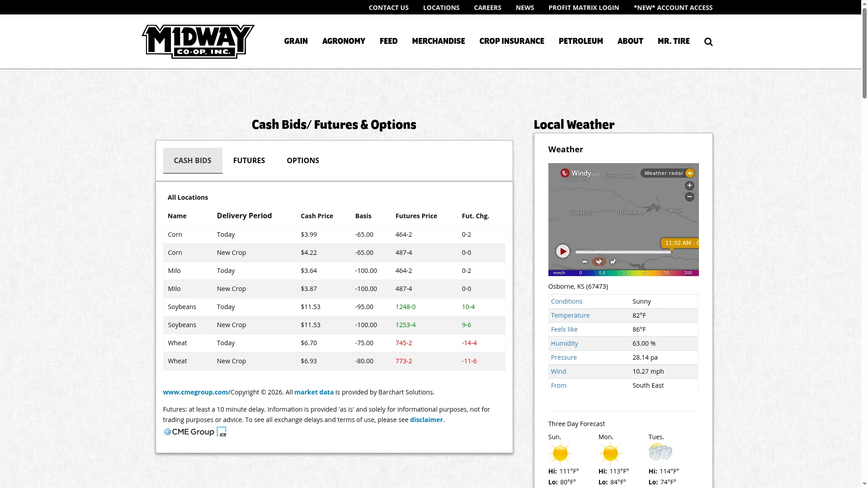Toggle the Weather radar layer switch icon
The image size is (868, 488).
point(689,173)
